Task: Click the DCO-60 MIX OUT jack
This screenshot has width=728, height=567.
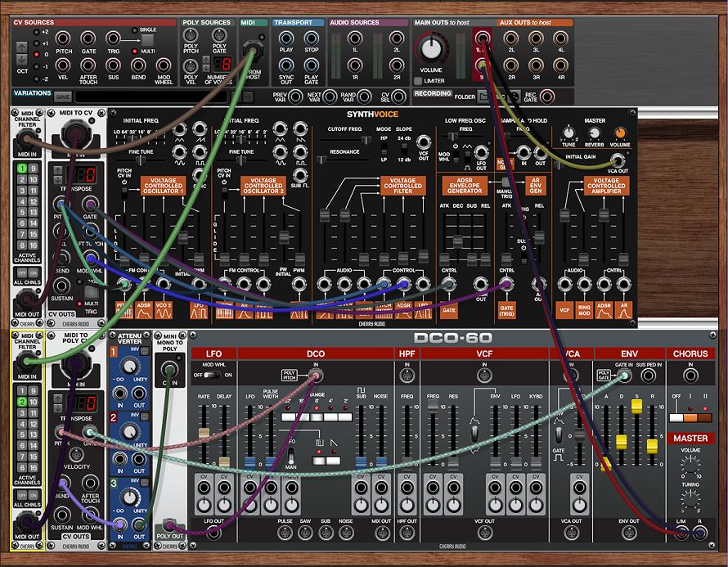Action: [x=382, y=533]
